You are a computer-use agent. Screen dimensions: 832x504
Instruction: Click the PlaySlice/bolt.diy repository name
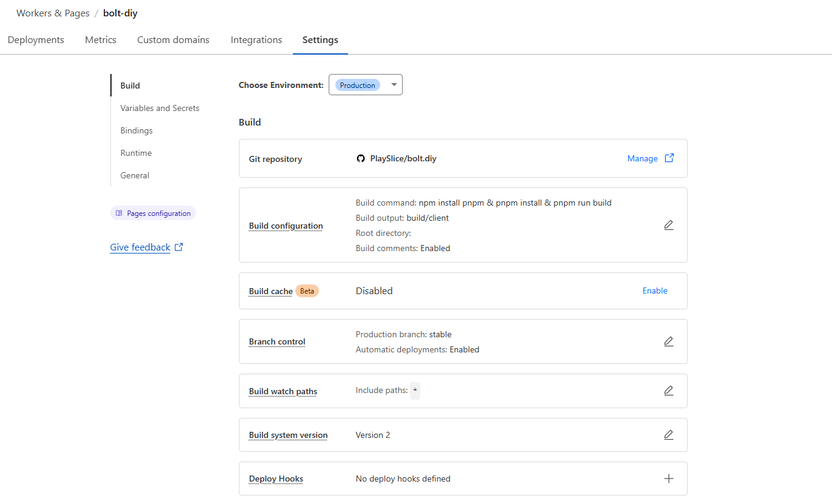pyautogui.click(x=403, y=158)
